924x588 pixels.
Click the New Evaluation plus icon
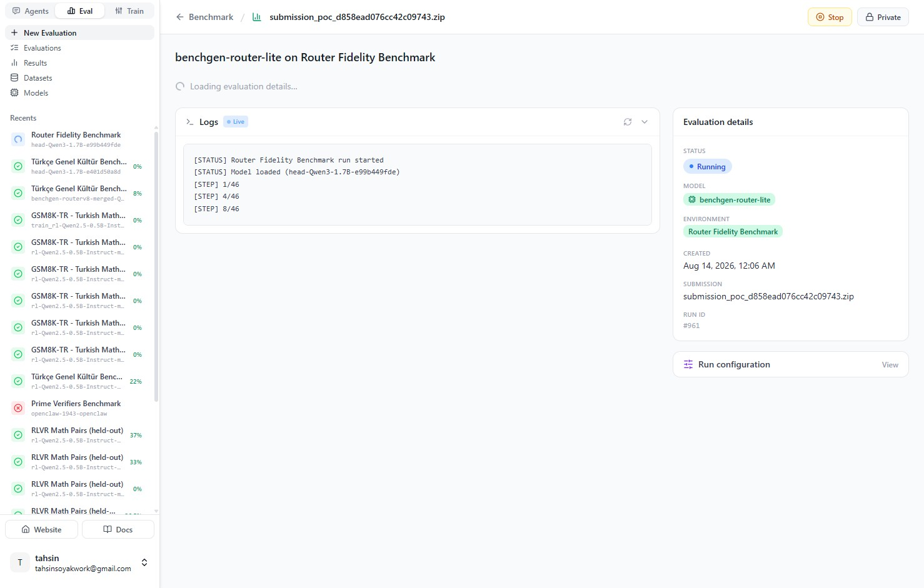point(14,32)
